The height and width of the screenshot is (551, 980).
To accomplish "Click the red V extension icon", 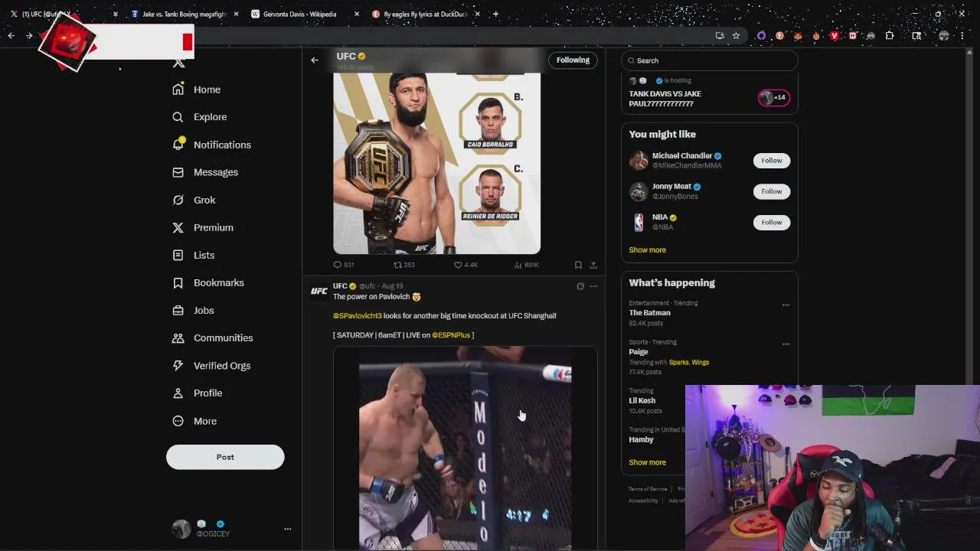I will click(835, 35).
